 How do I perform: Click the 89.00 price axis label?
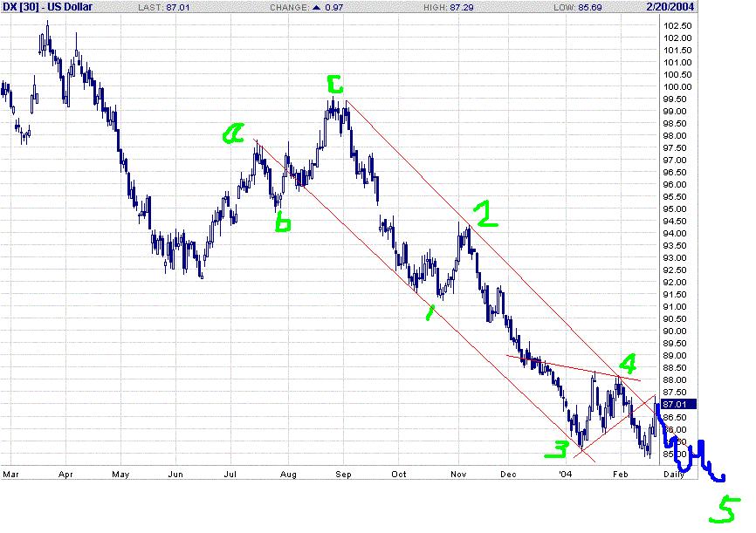(675, 355)
